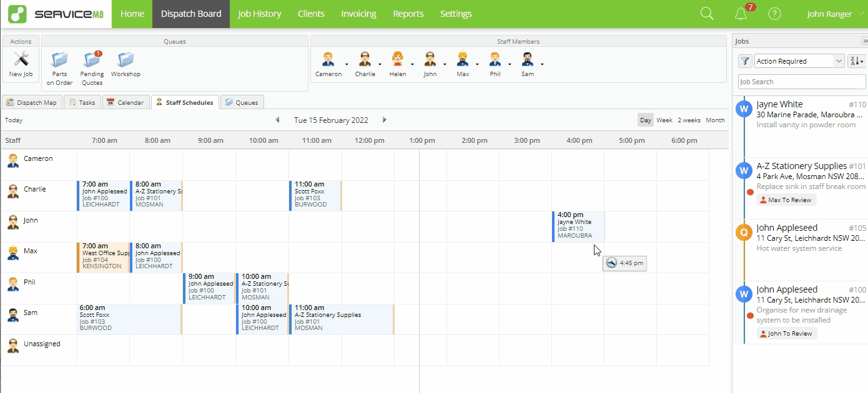Screen dimensions: 868x393
Task: Click the date Tue 15 February 2022
Action: pyautogui.click(x=331, y=120)
